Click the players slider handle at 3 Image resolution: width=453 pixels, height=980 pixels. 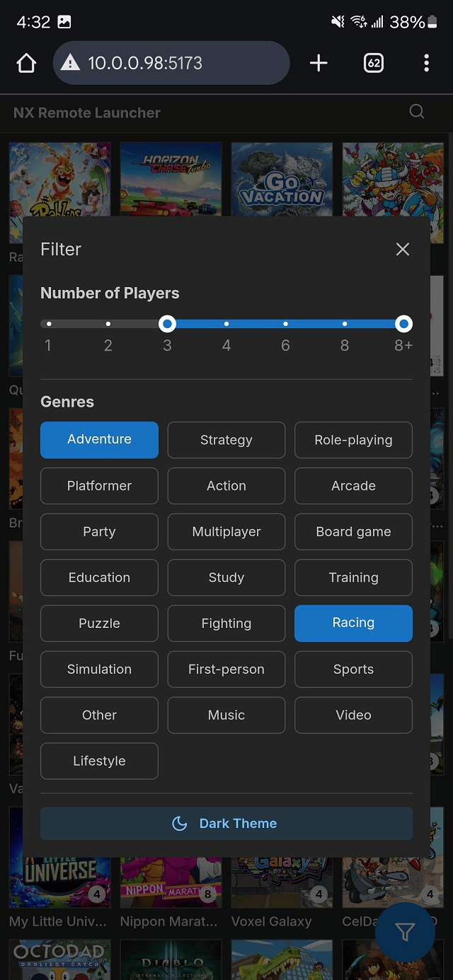(167, 323)
